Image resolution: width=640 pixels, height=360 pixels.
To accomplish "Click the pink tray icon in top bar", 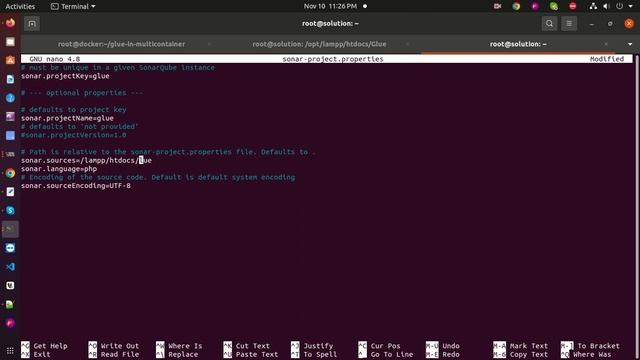I will [x=535, y=6].
